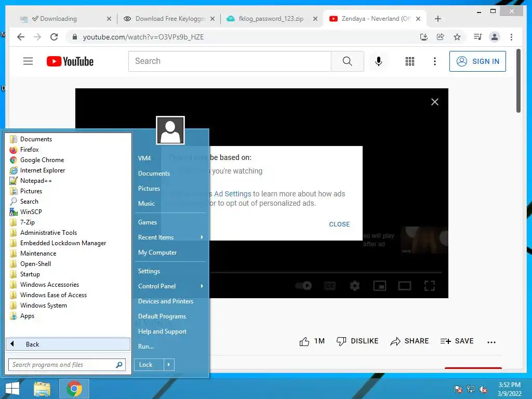The height and width of the screenshot is (399, 532).
Task: Close the ad info overlay with X
Action: coord(435,102)
